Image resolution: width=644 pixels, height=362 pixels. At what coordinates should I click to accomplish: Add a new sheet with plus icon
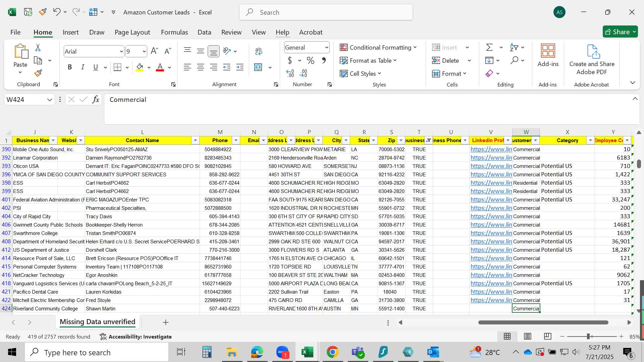(166, 322)
